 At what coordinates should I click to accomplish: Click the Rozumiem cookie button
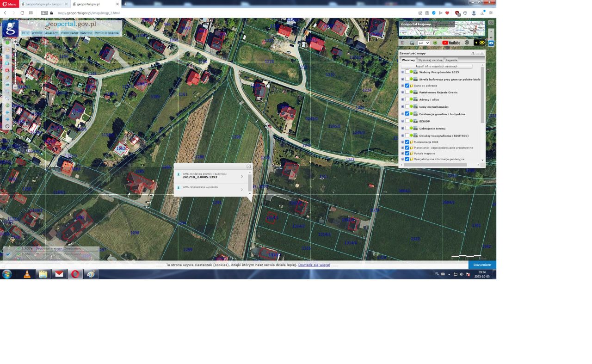click(482, 265)
